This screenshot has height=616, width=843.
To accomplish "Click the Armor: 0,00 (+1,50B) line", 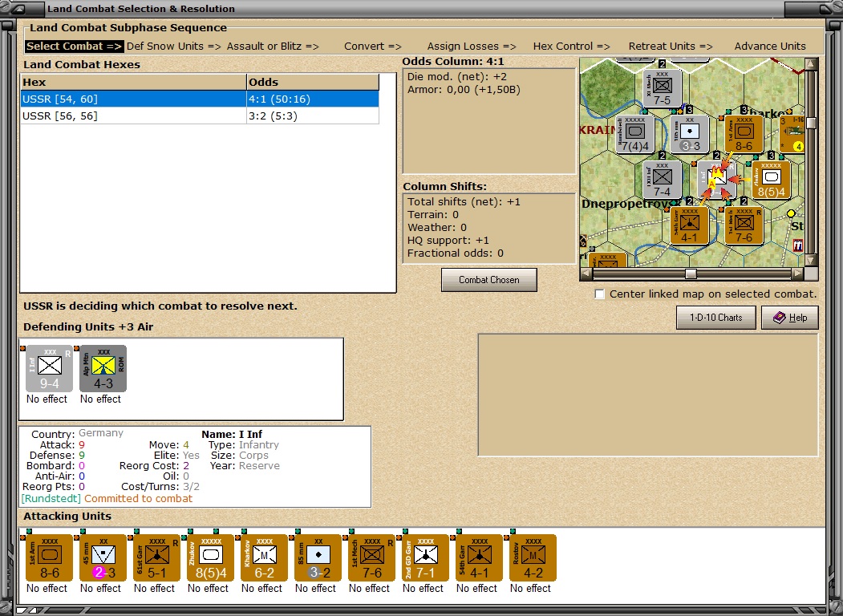I will (464, 89).
